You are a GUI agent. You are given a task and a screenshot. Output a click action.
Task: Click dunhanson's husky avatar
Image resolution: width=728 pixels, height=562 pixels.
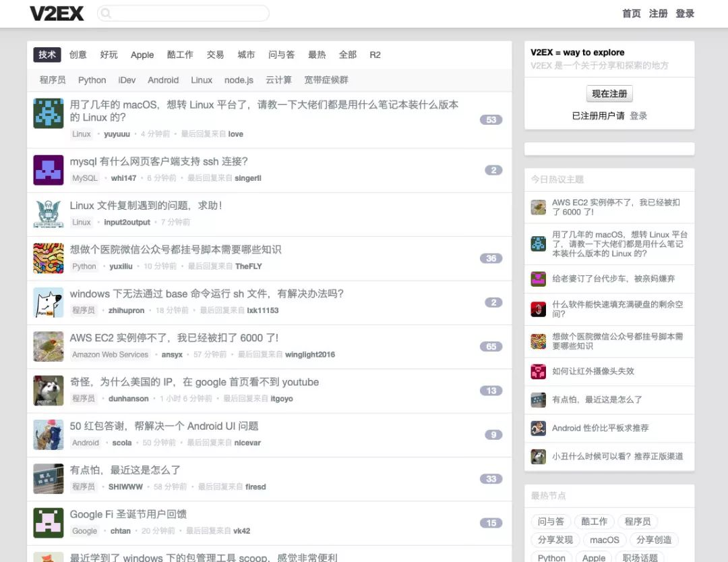coord(49,391)
